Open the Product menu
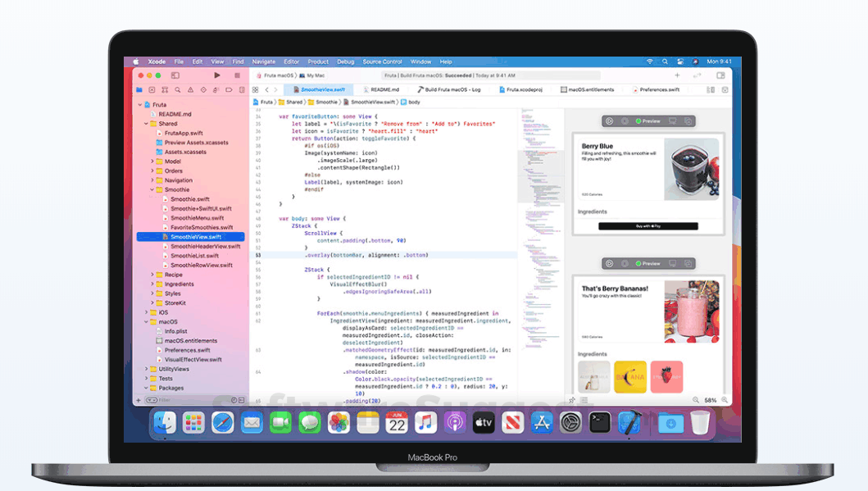This screenshot has width=868, height=491. (x=318, y=62)
